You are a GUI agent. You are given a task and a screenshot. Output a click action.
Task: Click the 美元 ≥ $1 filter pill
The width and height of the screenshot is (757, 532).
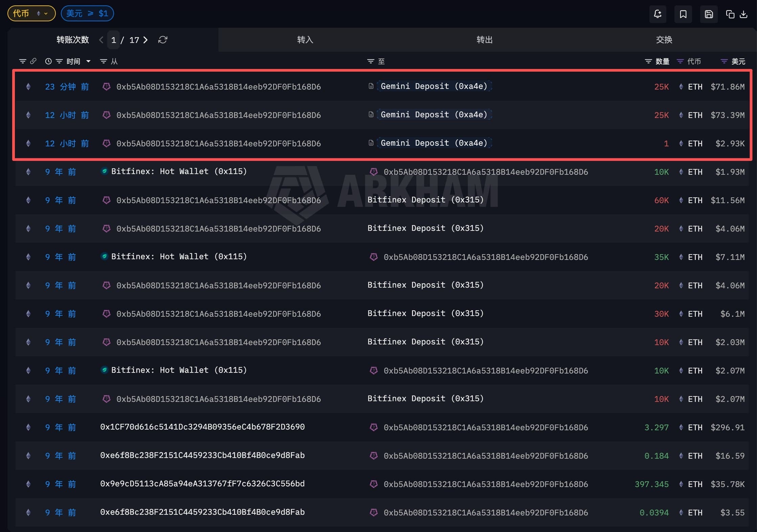(87, 14)
